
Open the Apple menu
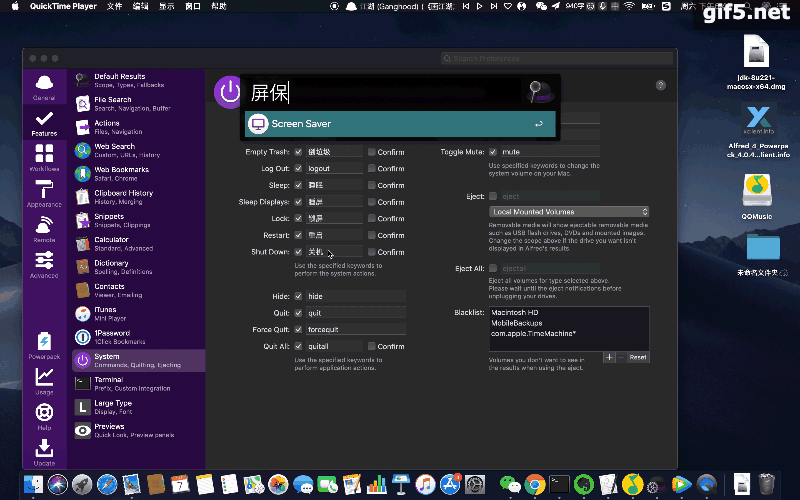tap(15, 6)
